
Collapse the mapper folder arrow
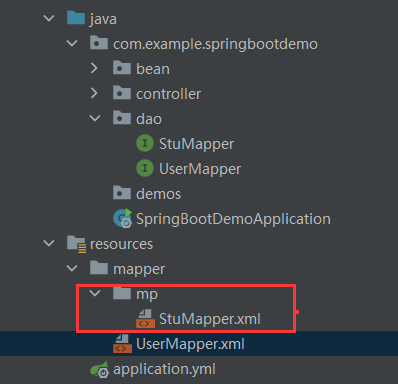click(x=72, y=268)
